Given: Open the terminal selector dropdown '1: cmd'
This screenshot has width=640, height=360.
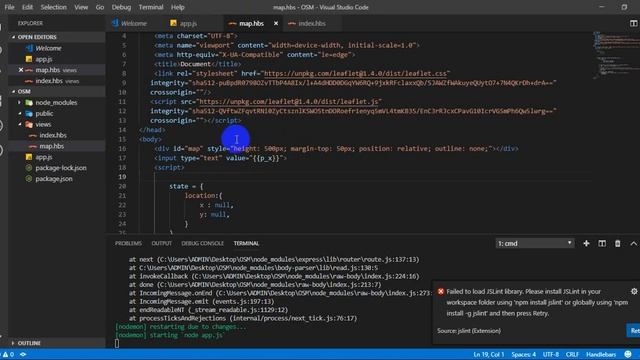Looking at the screenshot, I should coord(534,243).
